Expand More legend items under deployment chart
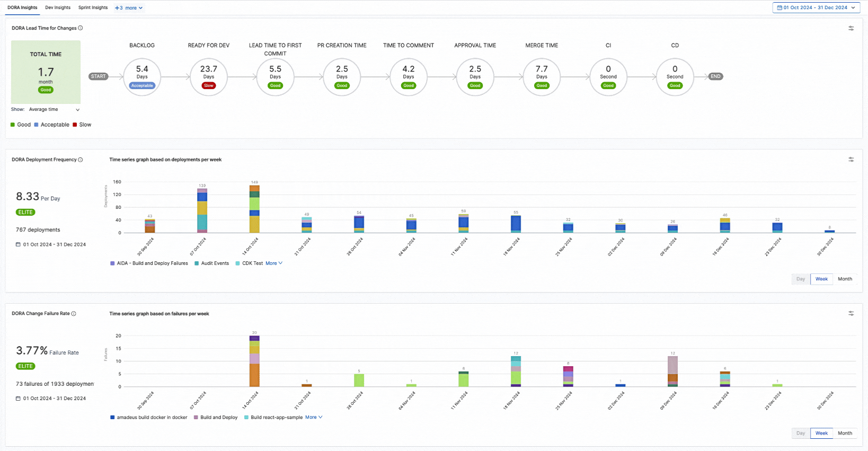The height and width of the screenshot is (451, 868). pyautogui.click(x=274, y=263)
